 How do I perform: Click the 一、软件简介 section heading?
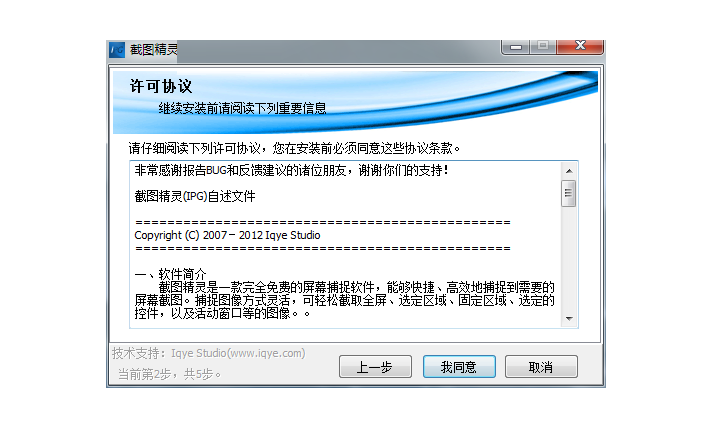pos(170,274)
